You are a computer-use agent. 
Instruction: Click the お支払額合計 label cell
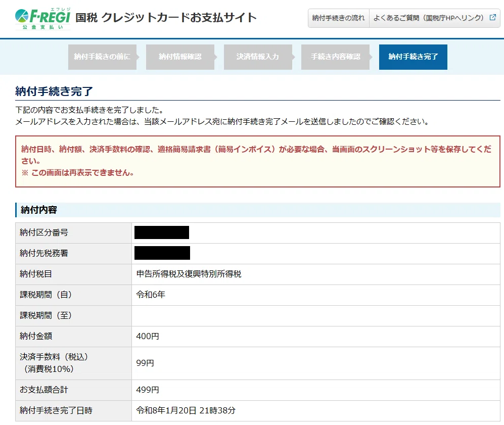coord(74,390)
